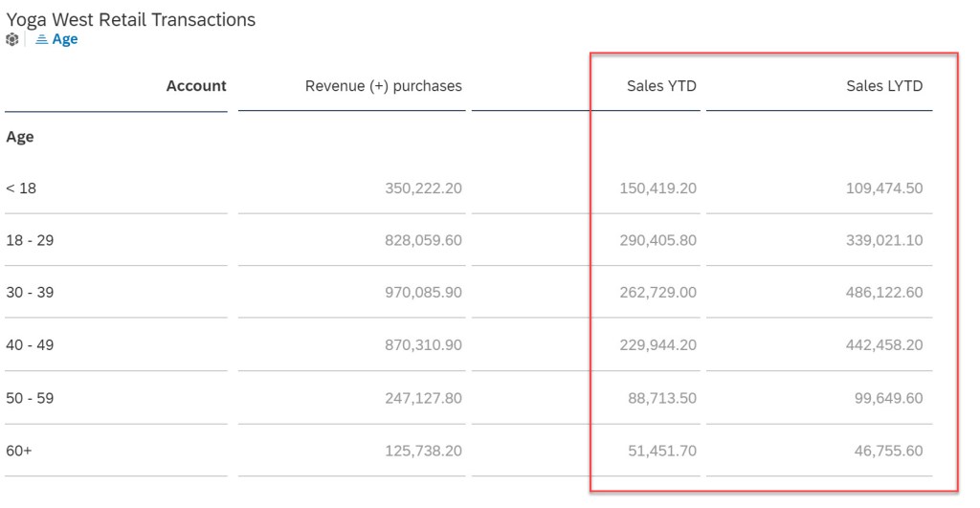Select the Account column header

click(x=196, y=86)
